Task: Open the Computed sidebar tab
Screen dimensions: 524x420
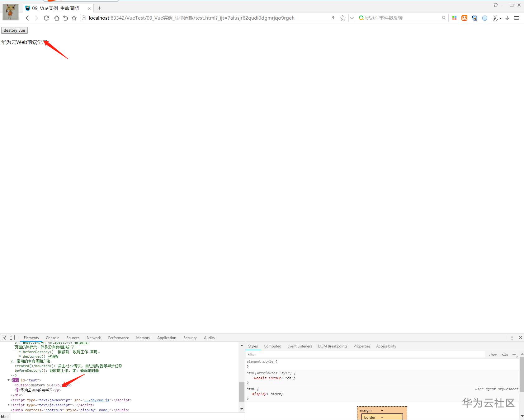Action: pyautogui.click(x=272, y=346)
